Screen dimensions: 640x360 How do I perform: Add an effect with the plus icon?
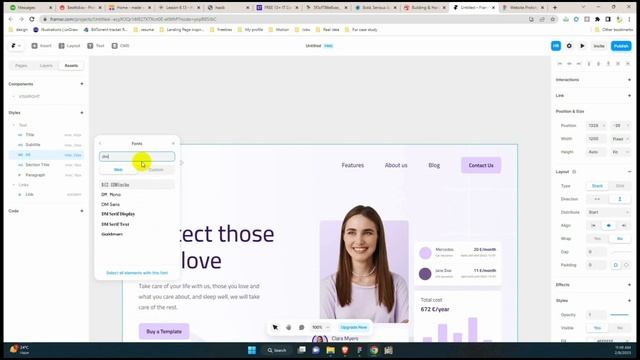[629, 285]
